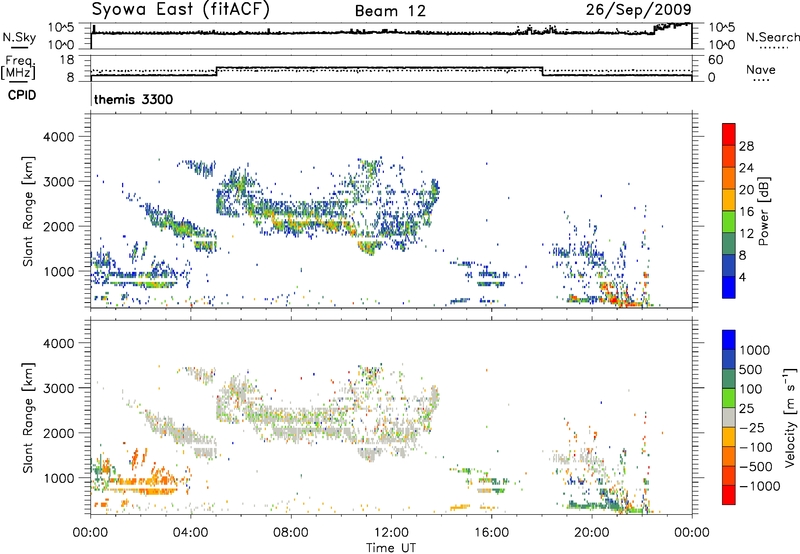Click the date '26/Sep/2009'

click(638, 9)
